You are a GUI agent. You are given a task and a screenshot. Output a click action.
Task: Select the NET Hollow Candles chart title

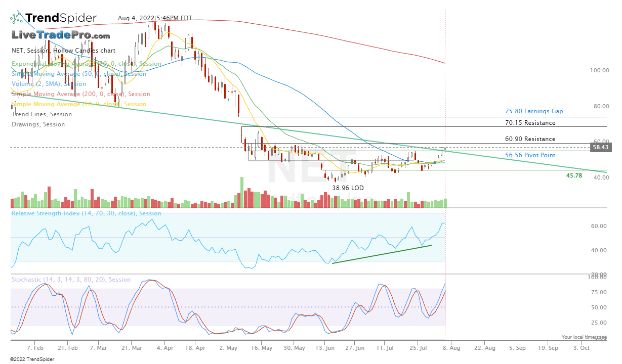click(63, 51)
